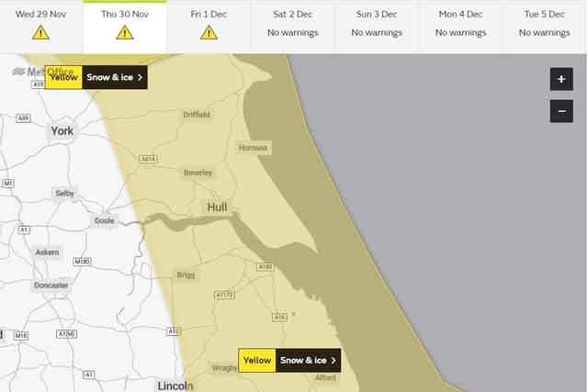588x392 pixels.
Task: Select the Tue 5 Dec tab
Action: [545, 27]
